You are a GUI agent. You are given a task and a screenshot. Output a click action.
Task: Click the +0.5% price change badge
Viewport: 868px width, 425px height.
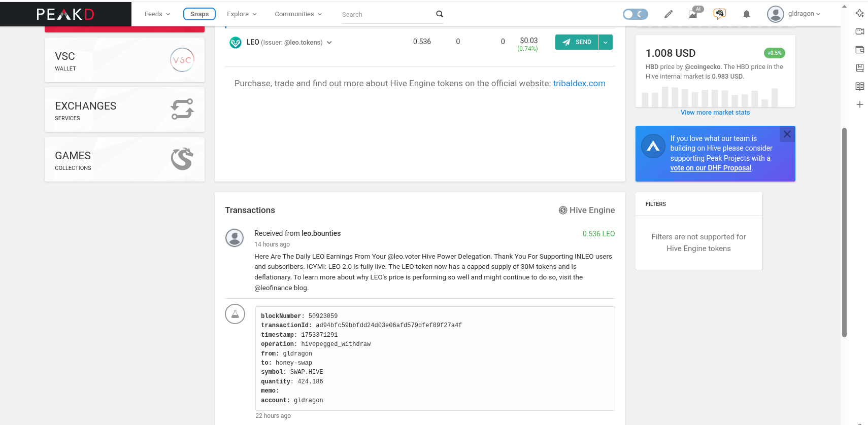[774, 53]
